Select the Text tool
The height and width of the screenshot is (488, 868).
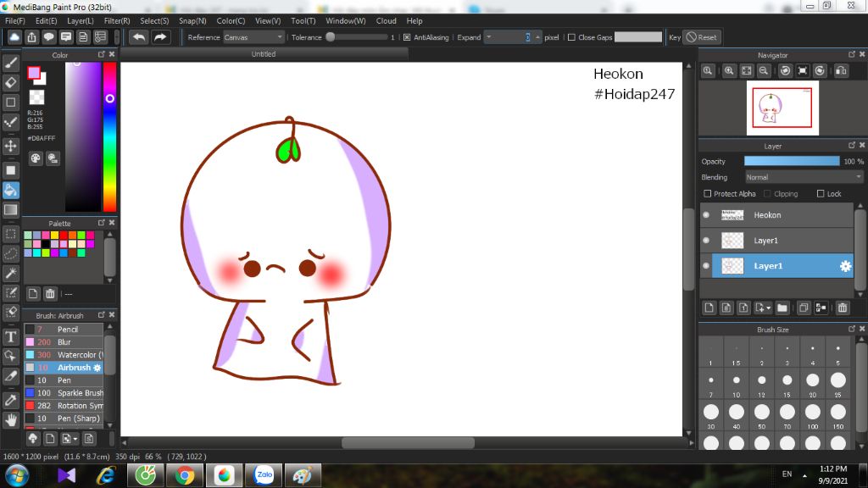pyautogui.click(x=10, y=336)
